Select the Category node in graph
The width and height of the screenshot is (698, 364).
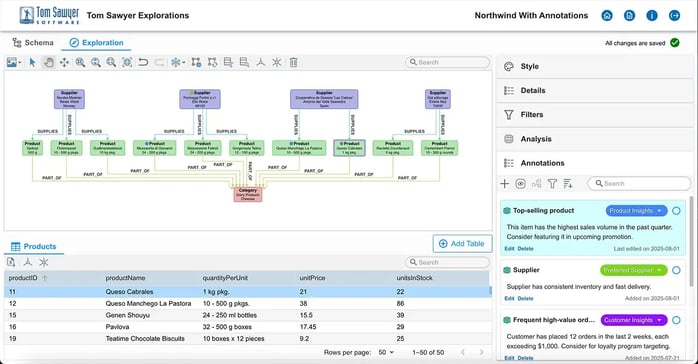(x=248, y=194)
